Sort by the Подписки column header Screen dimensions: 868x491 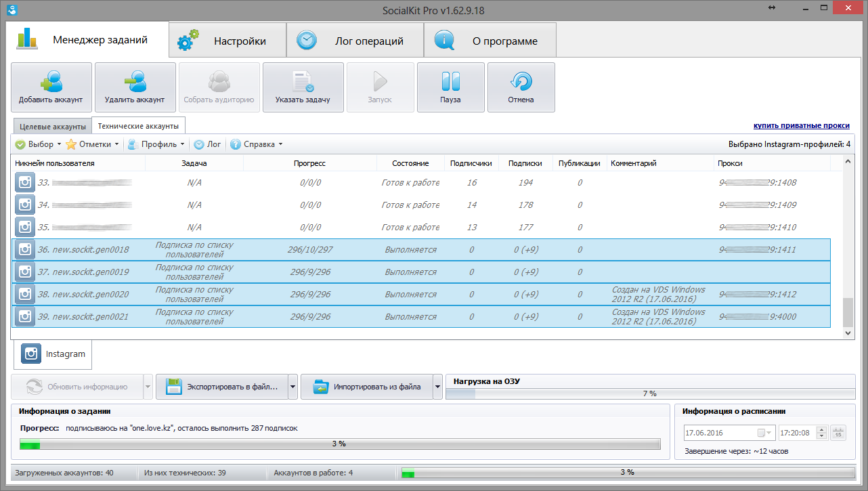coord(525,163)
